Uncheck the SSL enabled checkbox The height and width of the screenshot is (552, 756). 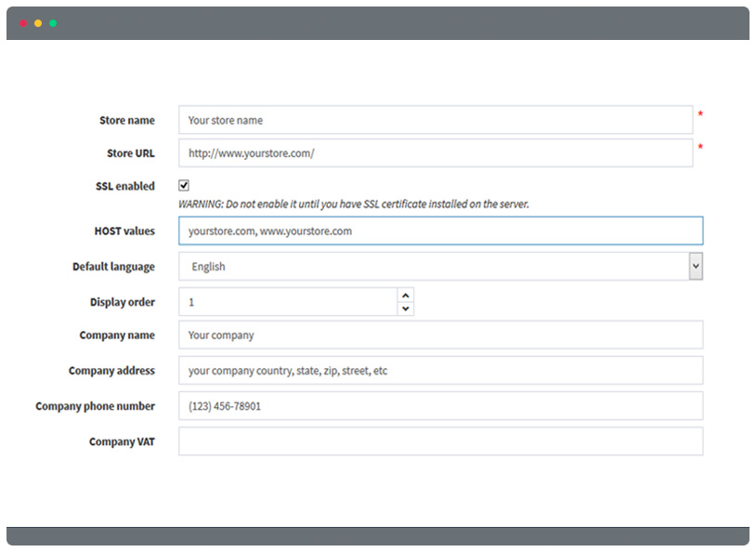tap(184, 185)
